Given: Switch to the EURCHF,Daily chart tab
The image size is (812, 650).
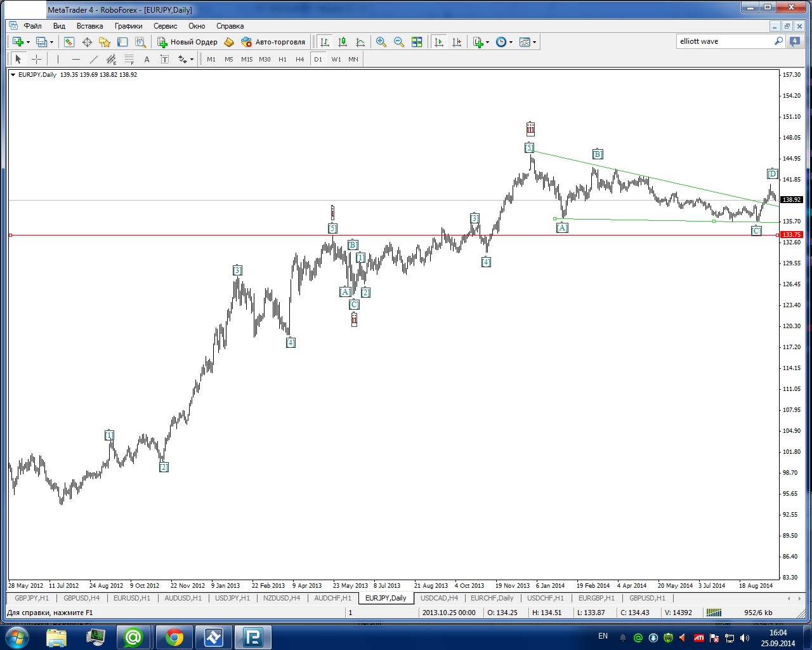Looking at the screenshot, I should pyautogui.click(x=492, y=598).
